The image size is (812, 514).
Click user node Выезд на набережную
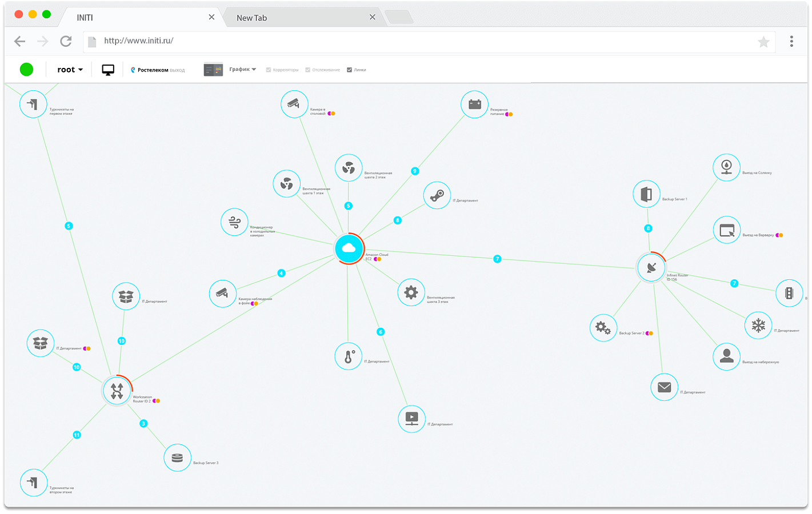click(x=727, y=356)
